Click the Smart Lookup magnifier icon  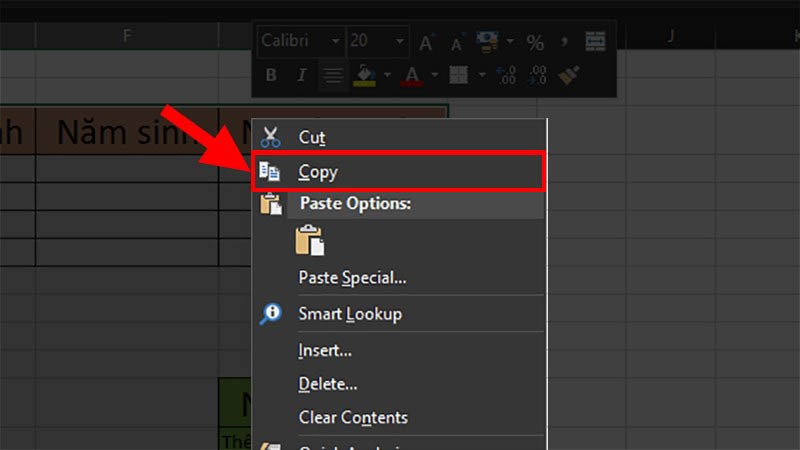tap(270, 314)
